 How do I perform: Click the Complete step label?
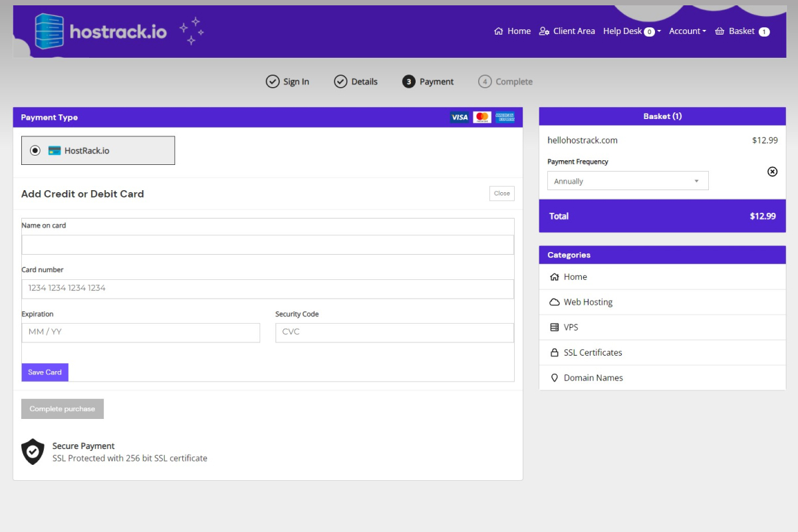(x=514, y=82)
